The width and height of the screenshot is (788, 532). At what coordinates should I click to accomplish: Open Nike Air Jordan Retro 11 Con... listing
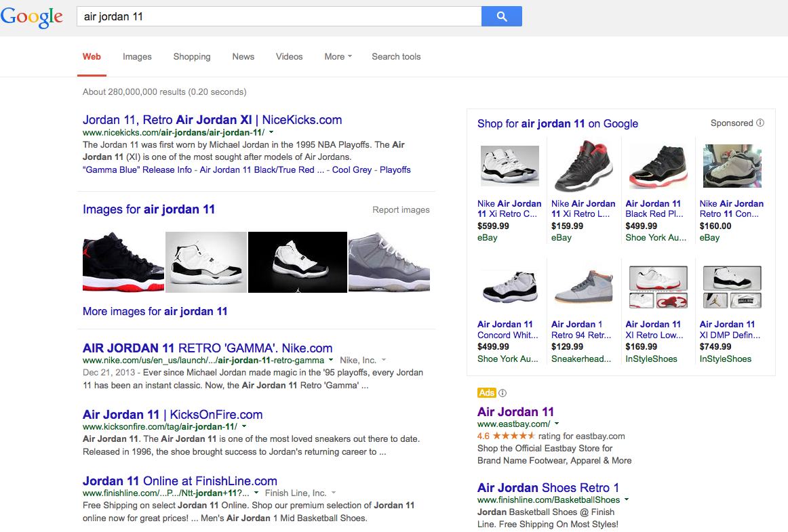coord(731,209)
